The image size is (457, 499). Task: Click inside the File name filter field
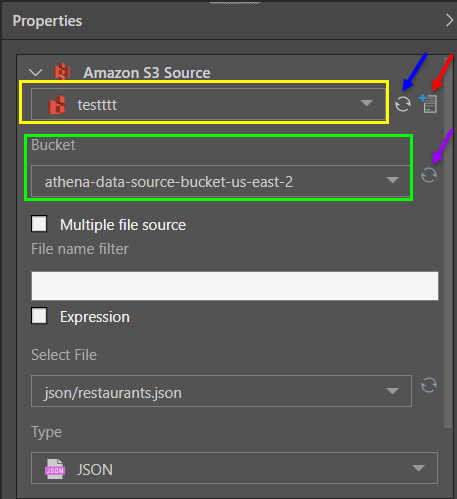235,286
